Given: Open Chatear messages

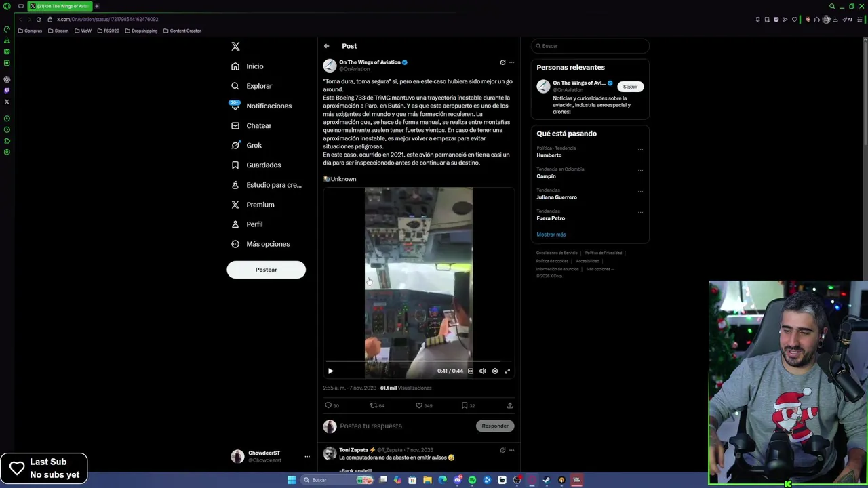Looking at the screenshot, I should pos(251,125).
